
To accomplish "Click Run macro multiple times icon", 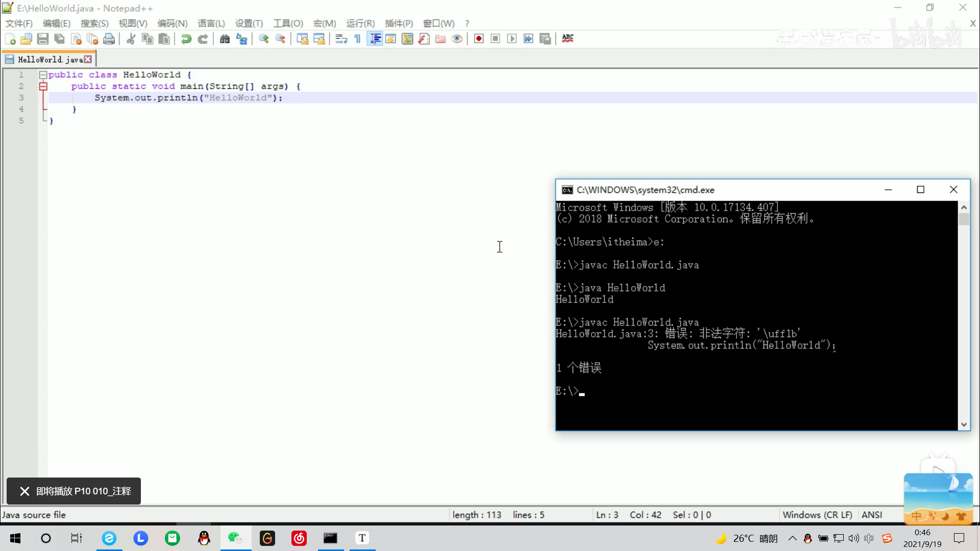I will 528,39.
